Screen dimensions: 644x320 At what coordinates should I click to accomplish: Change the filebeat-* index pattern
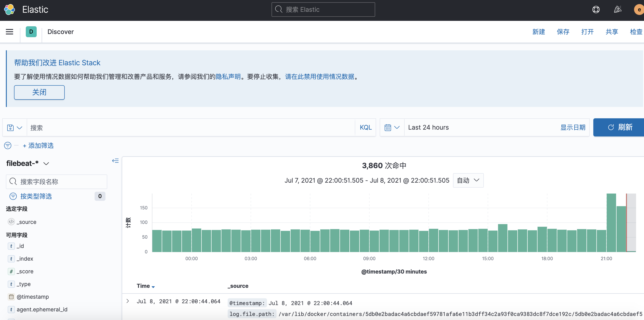[28, 163]
